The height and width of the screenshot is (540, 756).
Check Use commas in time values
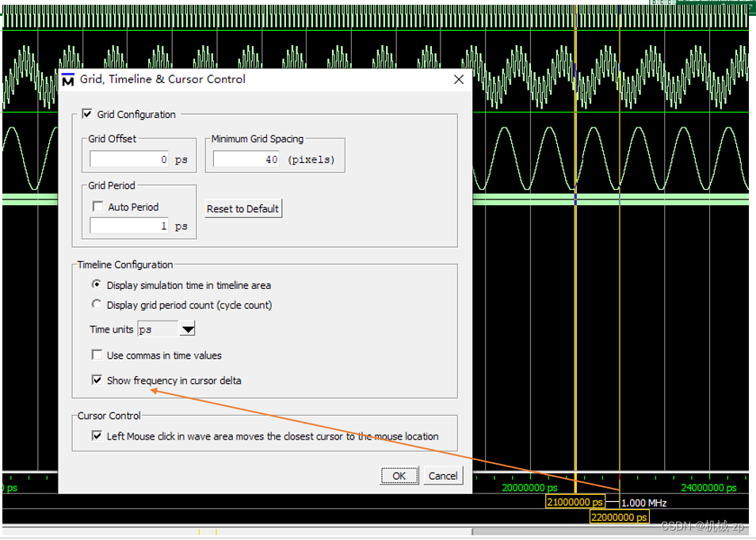click(x=97, y=354)
